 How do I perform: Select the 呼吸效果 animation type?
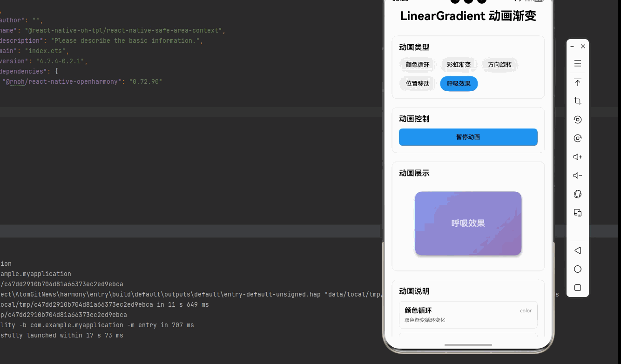[x=459, y=84]
